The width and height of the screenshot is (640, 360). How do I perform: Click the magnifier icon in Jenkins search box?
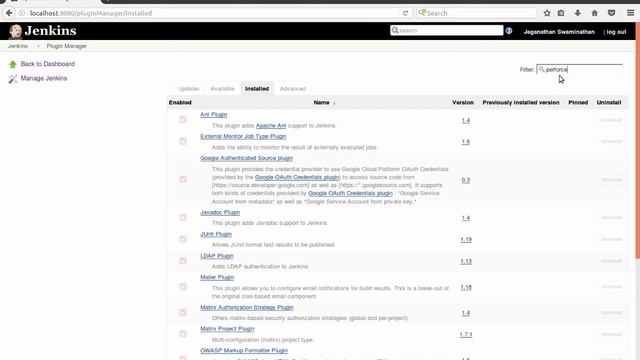[395, 30]
